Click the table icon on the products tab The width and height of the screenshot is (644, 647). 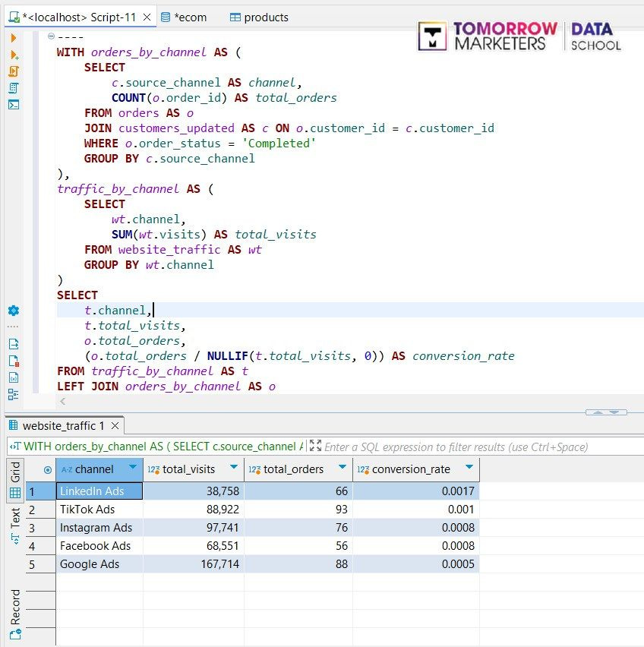(x=235, y=17)
